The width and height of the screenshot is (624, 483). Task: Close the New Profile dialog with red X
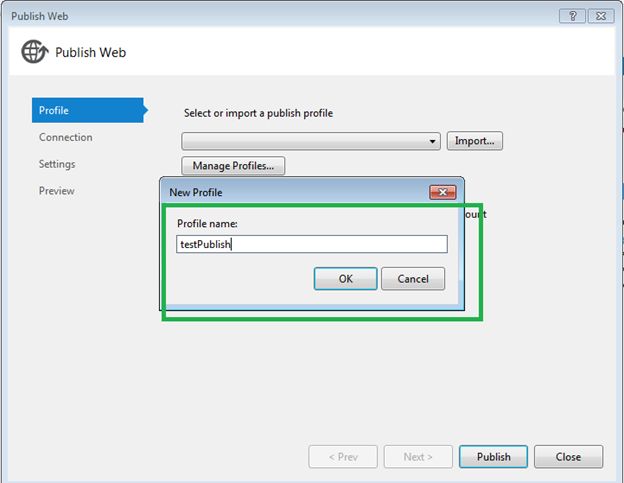click(443, 193)
